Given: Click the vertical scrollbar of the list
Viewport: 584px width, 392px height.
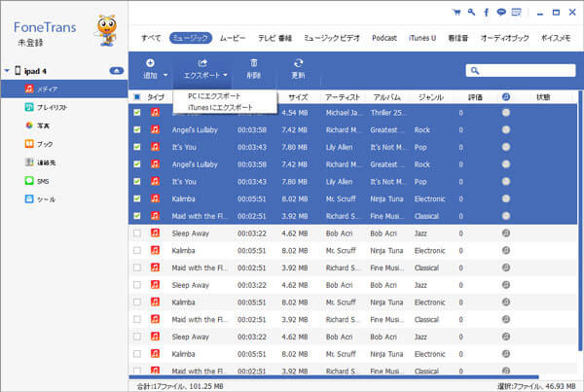Looking at the screenshot, I should pos(580,221).
